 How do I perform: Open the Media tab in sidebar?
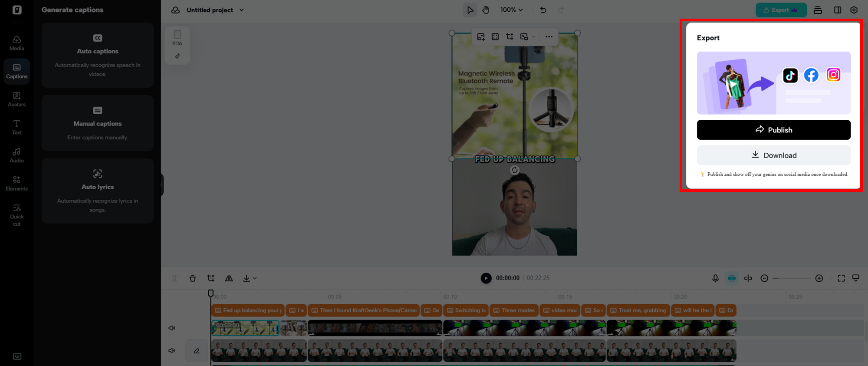point(16,43)
